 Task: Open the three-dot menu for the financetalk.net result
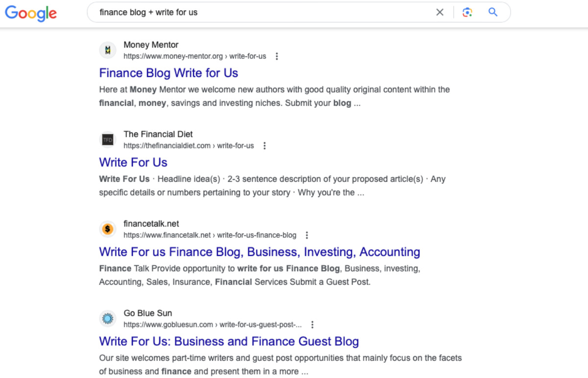point(307,235)
